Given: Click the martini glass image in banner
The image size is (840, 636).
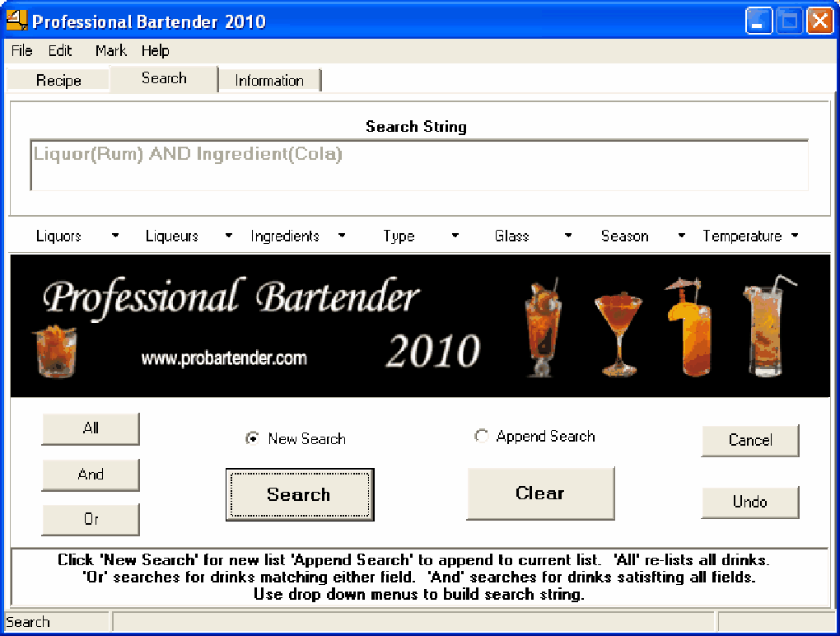Looking at the screenshot, I should tap(618, 334).
